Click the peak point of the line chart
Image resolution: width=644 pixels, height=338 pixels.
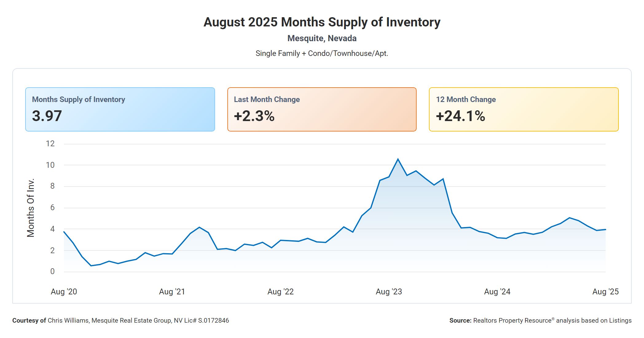pos(398,159)
